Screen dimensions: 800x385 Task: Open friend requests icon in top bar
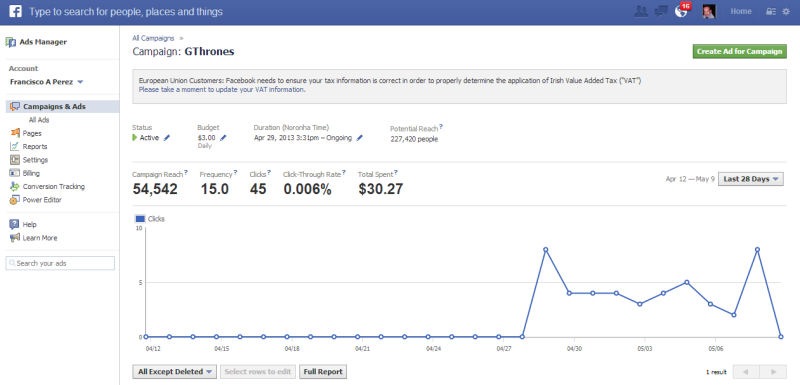pos(641,11)
